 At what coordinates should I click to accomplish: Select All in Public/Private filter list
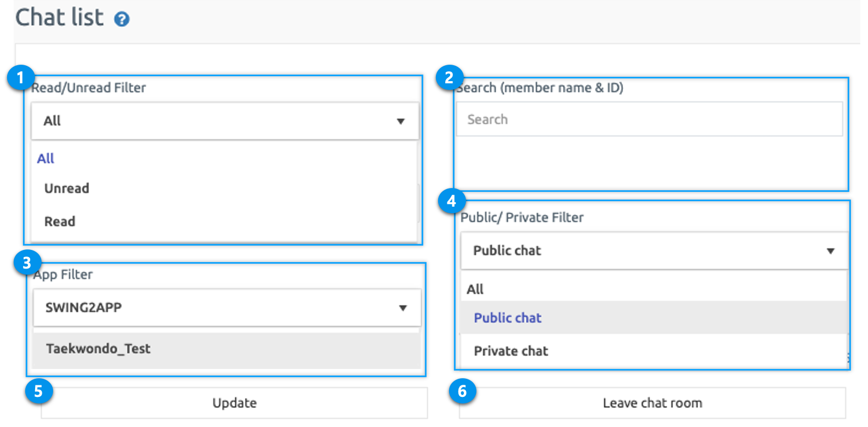(475, 289)
